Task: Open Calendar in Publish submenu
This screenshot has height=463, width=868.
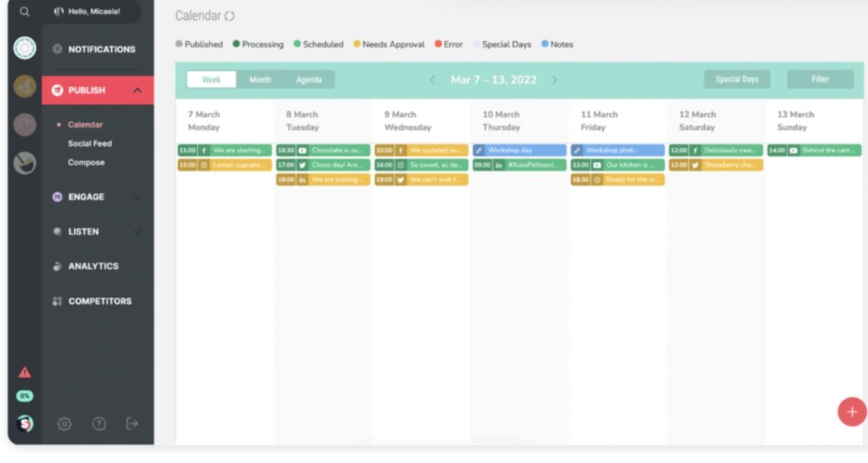Action: 85,125
